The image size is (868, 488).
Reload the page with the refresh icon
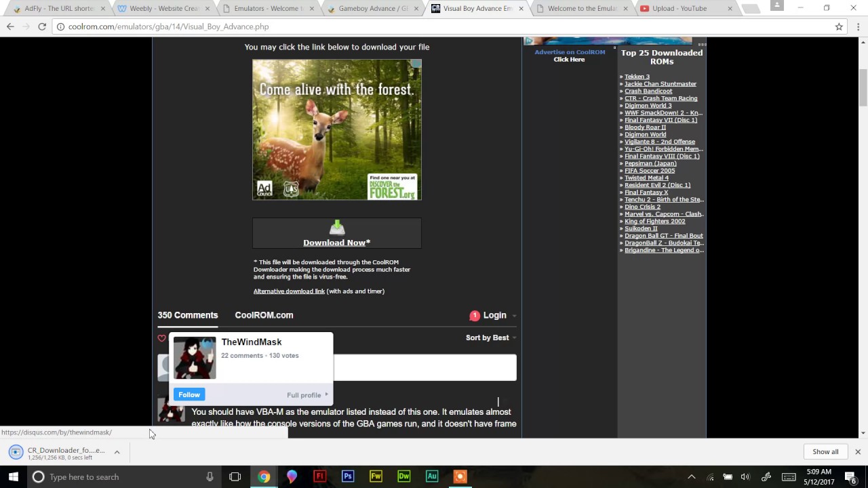42,26
